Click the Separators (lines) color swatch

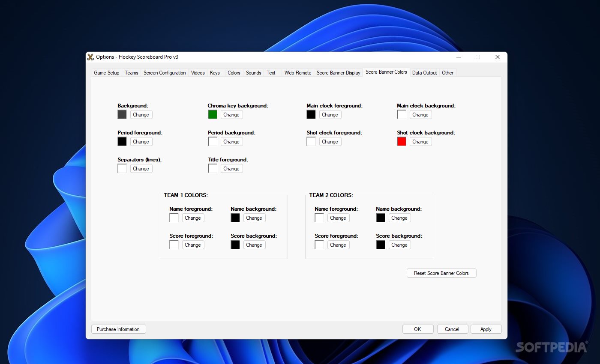click(122, 168)
